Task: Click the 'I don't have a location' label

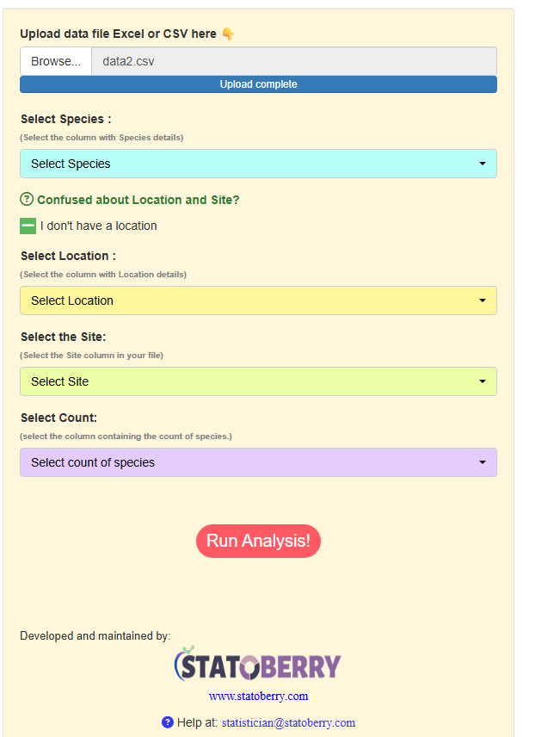Action: pos(99,226)
